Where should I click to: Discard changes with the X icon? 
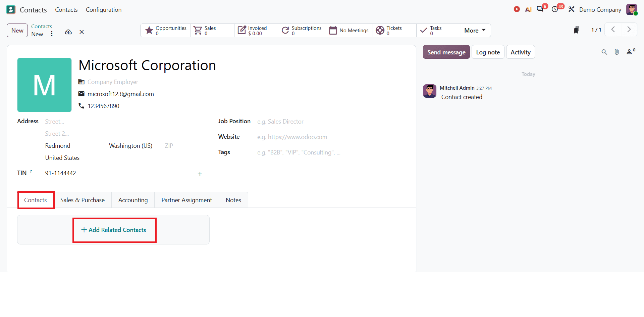point(82,32)
